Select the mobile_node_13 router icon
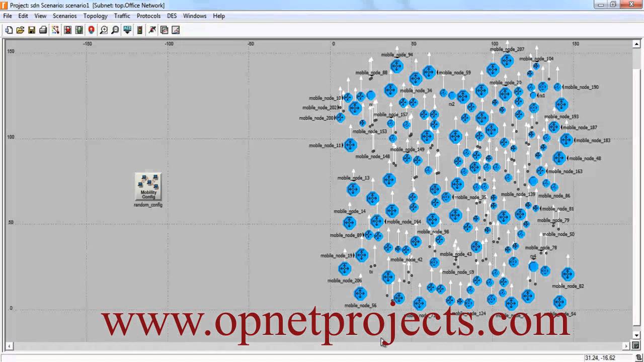This screenshot has width=644, height=362. [x=353, y=190]
